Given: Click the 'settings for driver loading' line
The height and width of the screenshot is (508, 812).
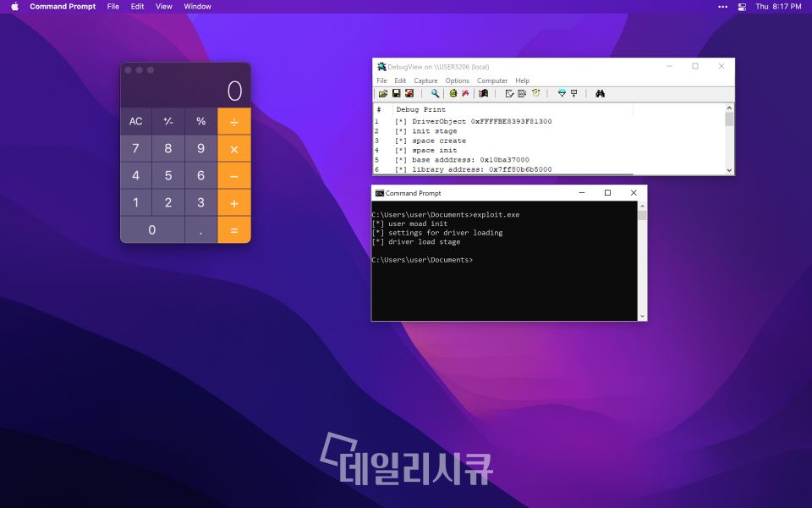Looking at the screenshot, I should [x=437, y=233].
